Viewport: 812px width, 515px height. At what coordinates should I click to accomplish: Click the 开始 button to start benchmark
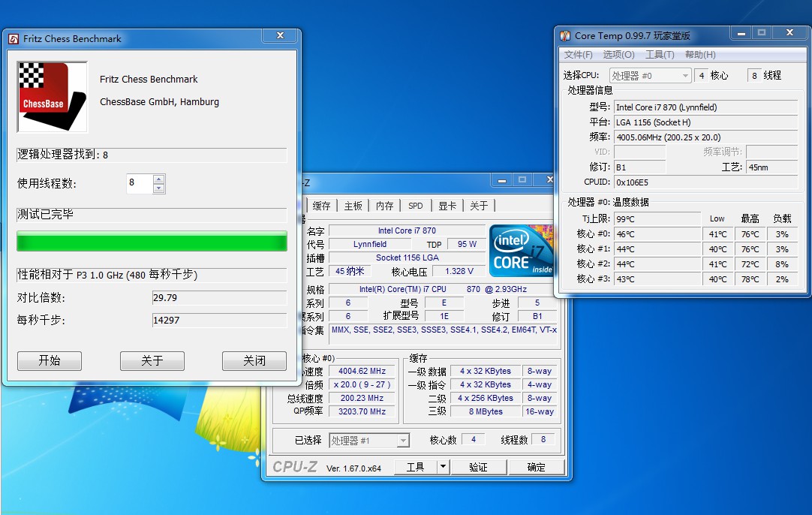(x=50, y=360)
